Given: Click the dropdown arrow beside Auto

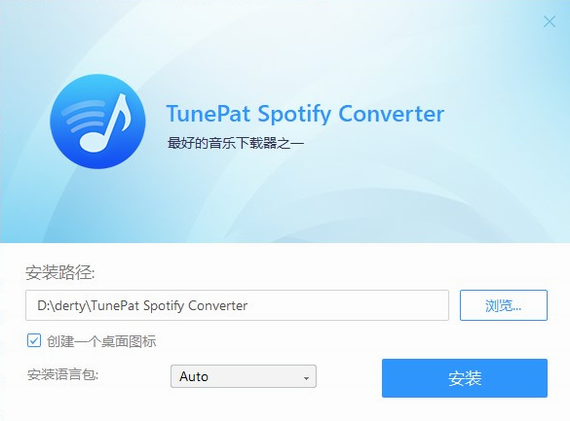Looking at the screenshot, I should click(x=306, y=378).
